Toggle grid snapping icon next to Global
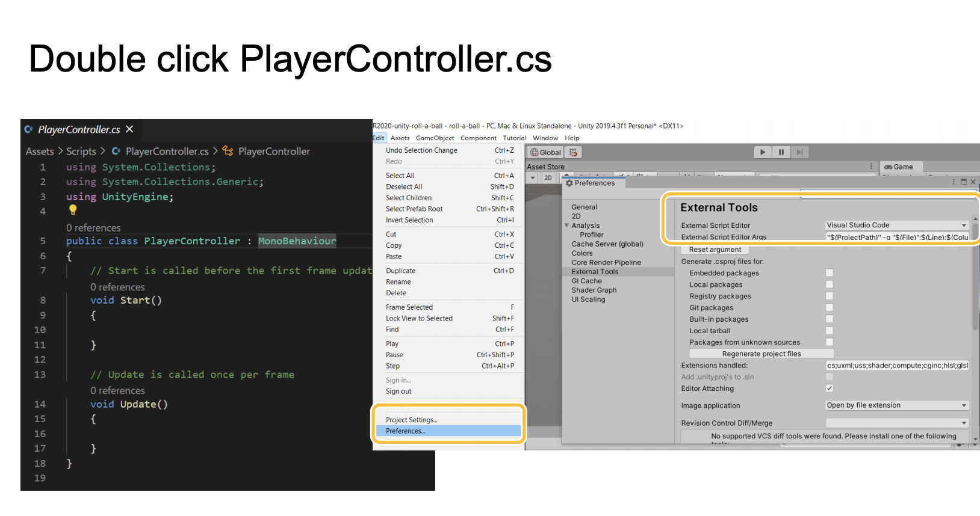The image size is (980, 516). click(x=573, y=153)
